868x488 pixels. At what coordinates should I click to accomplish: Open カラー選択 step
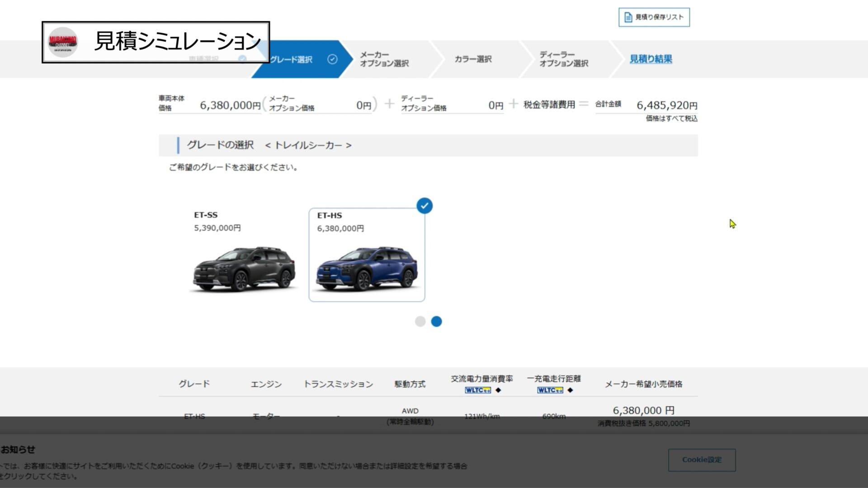click(x=473, y=59)
